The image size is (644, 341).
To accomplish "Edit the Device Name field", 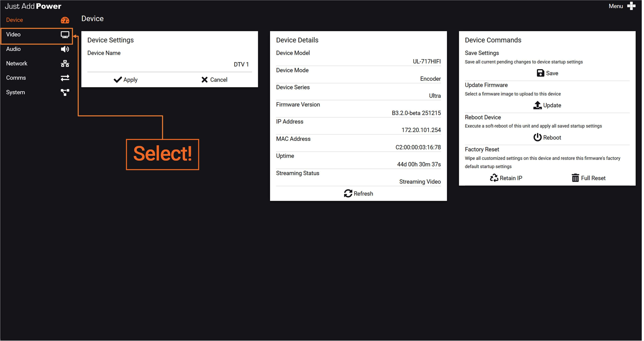I will point(169,64).
